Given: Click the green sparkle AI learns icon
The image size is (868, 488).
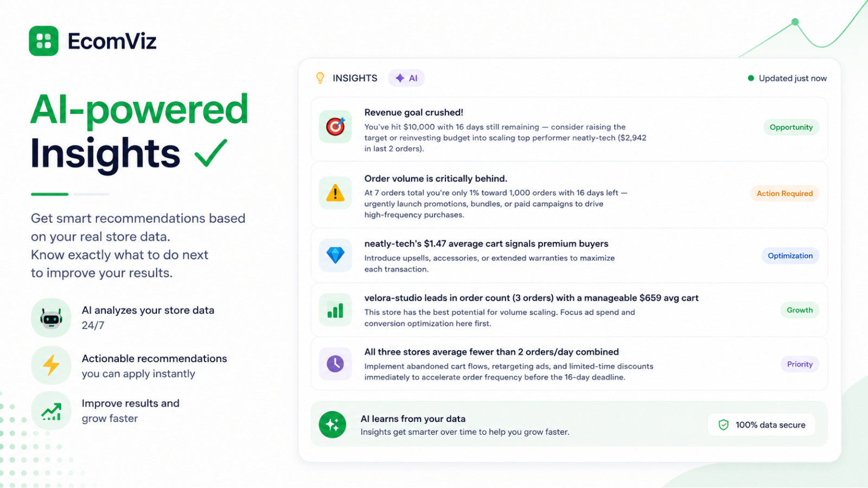Looking at the screenshot, I should [333, 425].
